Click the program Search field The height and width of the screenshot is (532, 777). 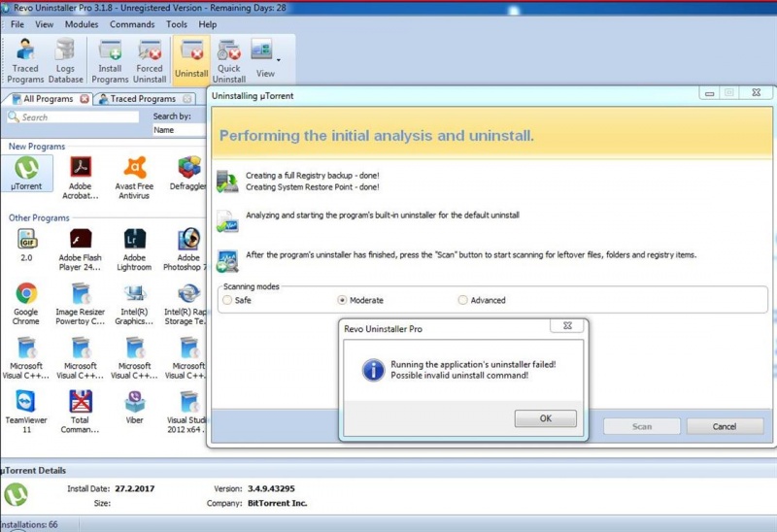click(73, 117)
